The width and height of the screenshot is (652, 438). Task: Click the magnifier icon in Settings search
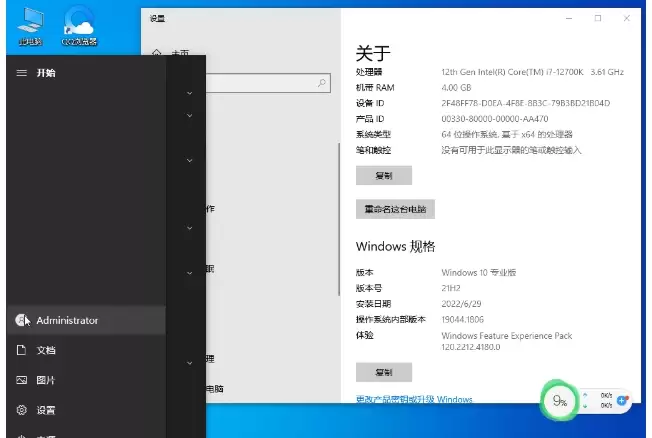pos(322,83)
